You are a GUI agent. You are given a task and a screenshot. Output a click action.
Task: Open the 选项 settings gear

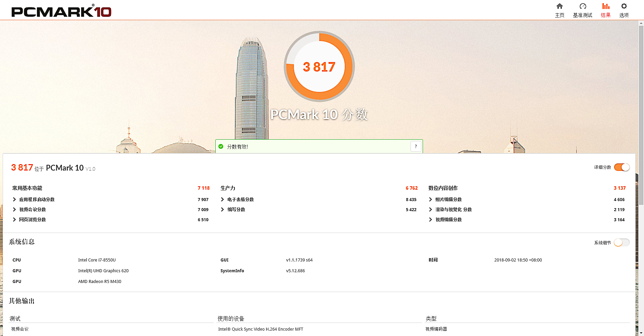[624, 10]
